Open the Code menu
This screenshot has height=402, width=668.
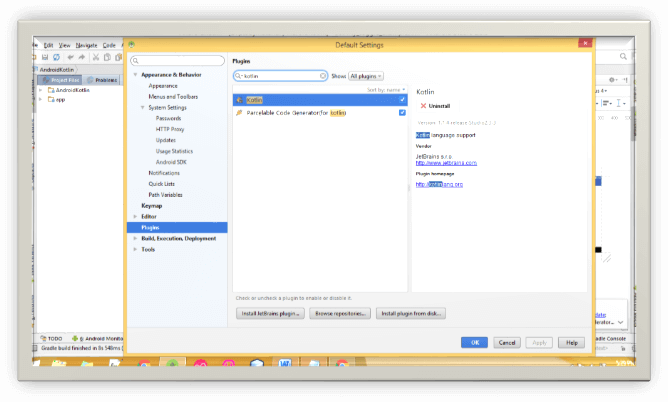pyautogui.click(x=109, y=45)
